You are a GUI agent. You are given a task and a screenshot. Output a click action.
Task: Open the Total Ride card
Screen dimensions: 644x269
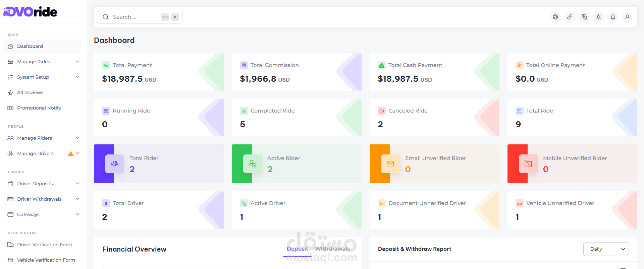pyautogui.click(x=572, y=118)
